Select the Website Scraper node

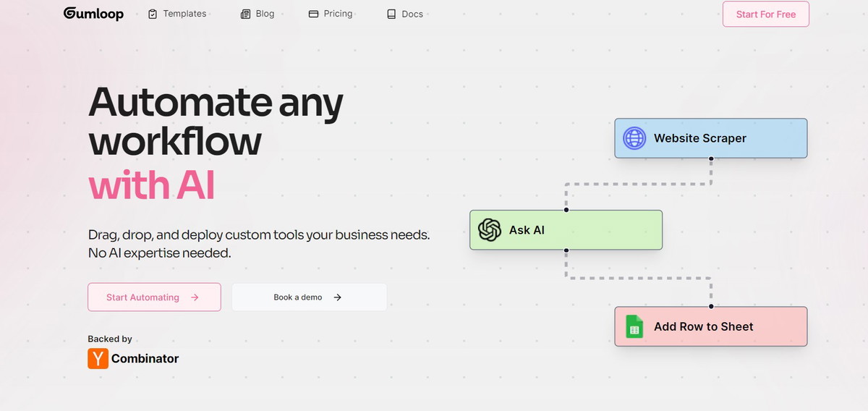(711, 138)
